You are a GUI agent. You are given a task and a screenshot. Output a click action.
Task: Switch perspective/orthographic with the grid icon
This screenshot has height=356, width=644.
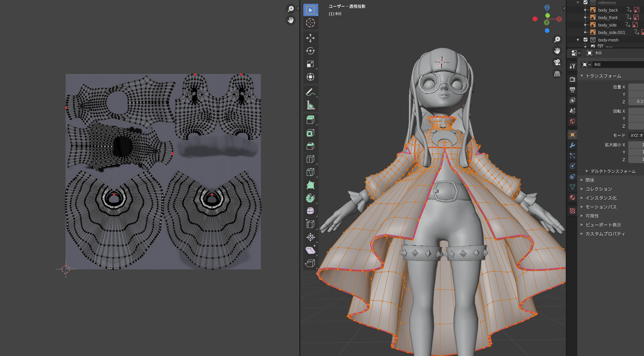point(557,74)
